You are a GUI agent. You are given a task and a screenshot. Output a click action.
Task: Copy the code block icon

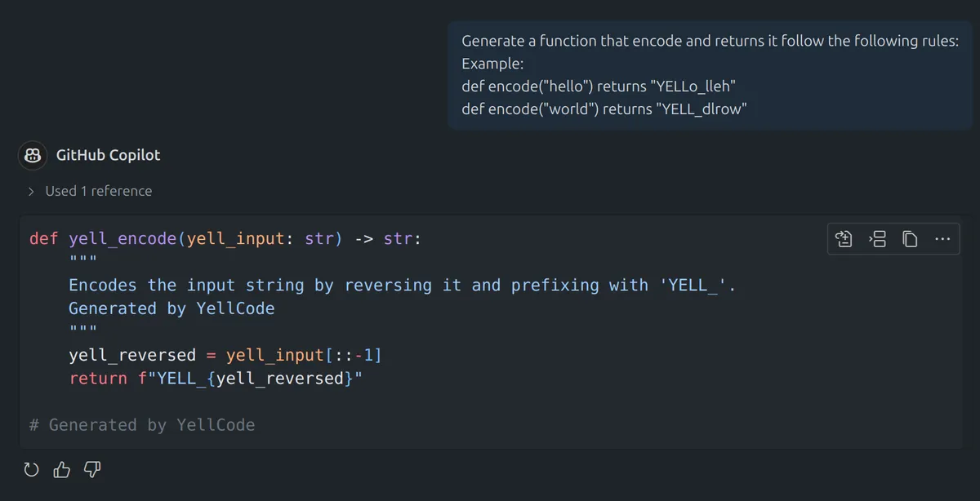[910, 239]
